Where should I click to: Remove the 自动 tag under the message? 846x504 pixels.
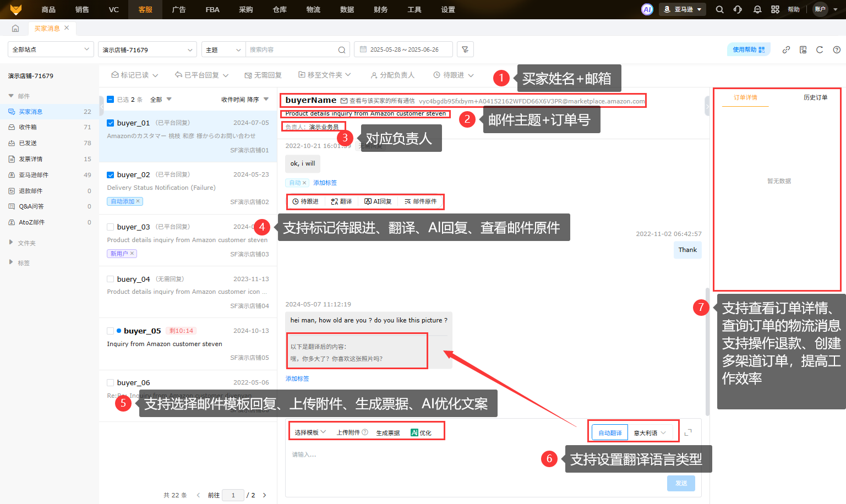point(304,183)
